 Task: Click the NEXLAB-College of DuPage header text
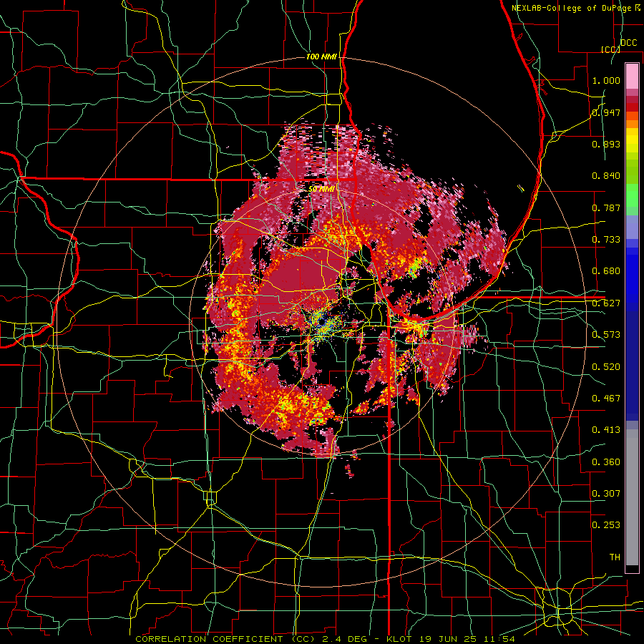(572, 8)
